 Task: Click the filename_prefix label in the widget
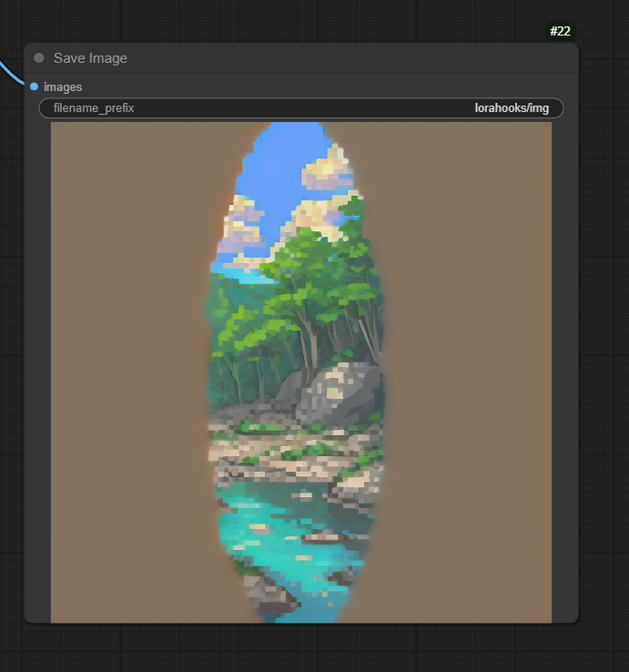click(x=94, y=108)
